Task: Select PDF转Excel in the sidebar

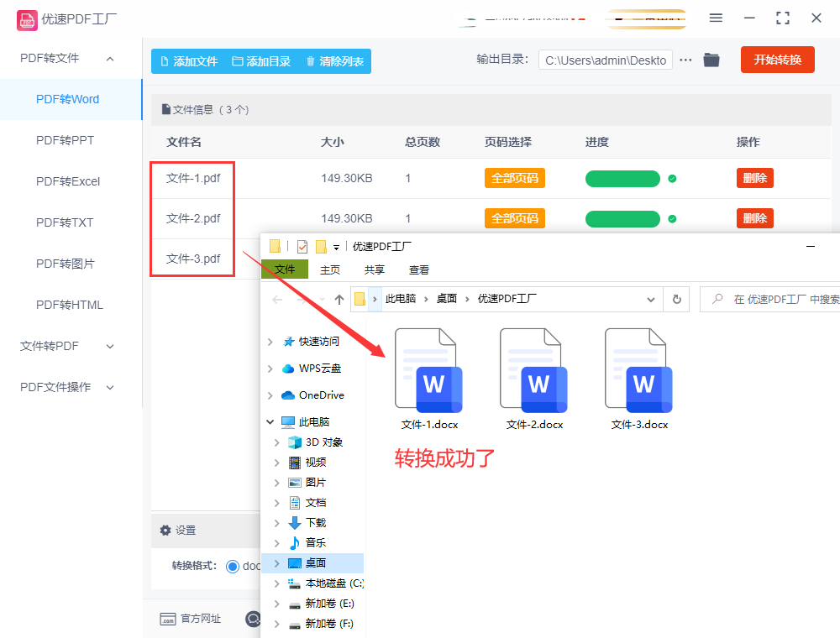Action: click(x=68, y=181)
